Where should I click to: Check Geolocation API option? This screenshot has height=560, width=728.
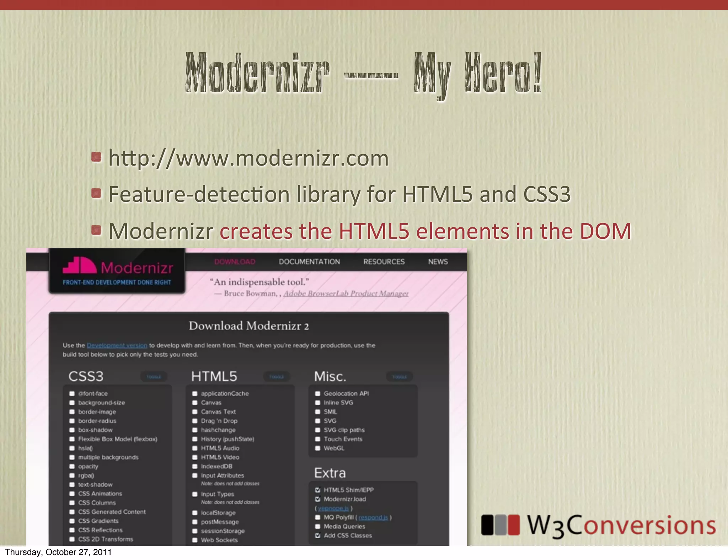(318, 394)
